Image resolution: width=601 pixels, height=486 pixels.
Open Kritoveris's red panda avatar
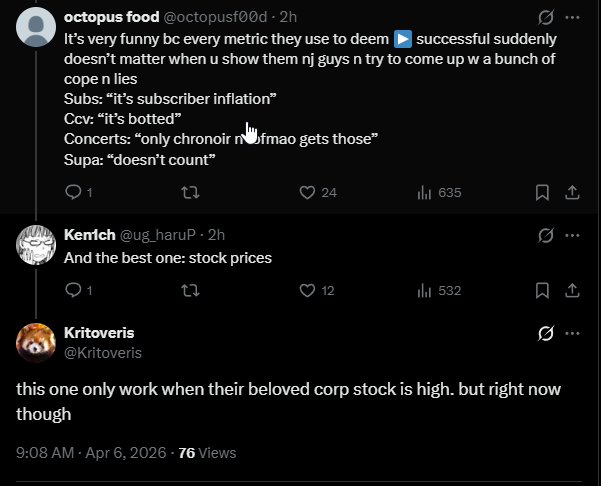36,343
